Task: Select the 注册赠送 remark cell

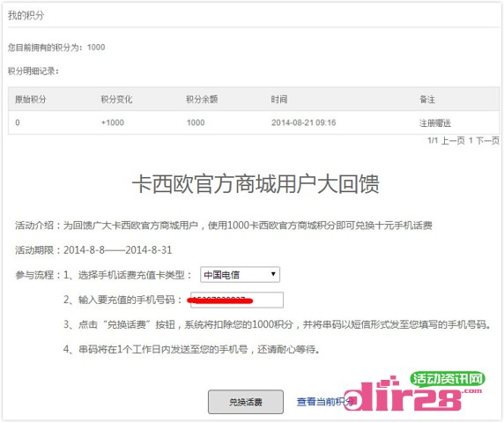Action: click(435, 122)
